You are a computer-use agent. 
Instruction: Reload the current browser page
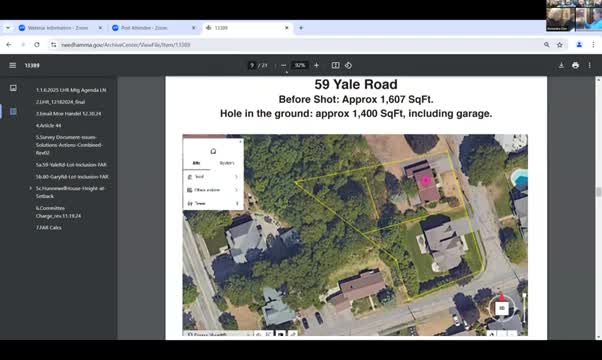[37, 45]
